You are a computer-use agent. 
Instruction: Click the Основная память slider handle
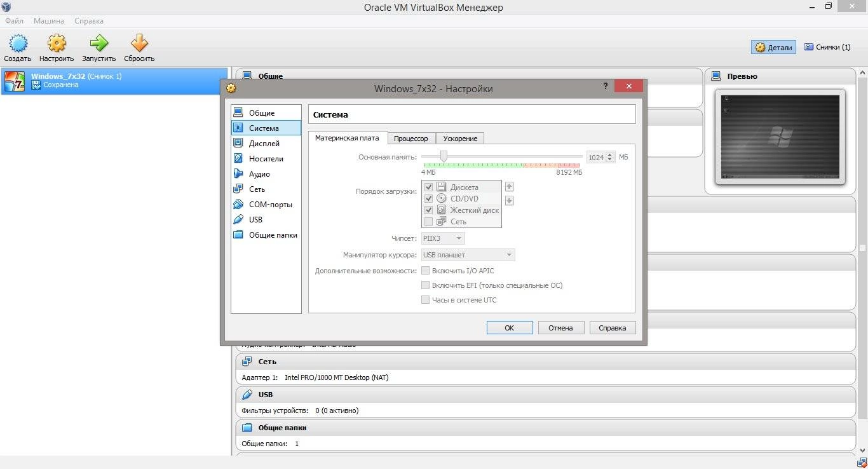[444, 156]
